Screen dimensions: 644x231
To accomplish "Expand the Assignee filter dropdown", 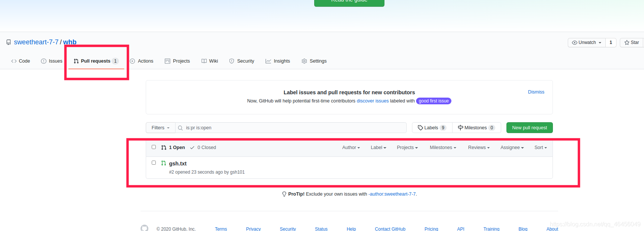I will pyautogui.click(x=512, y=148).
